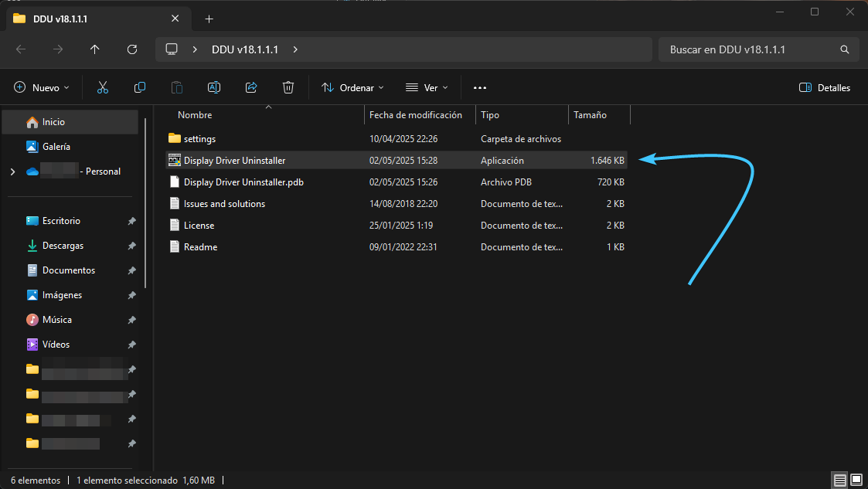Viewport: 868px width, 489px height.
Task: Click the search magnifier icon
Action: coord(845,49)
